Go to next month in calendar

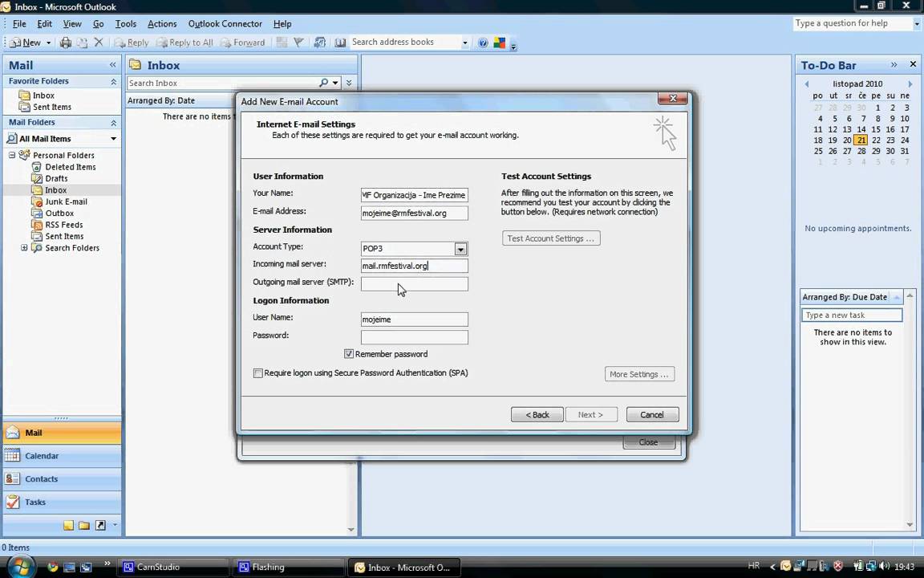click(910, 83)
